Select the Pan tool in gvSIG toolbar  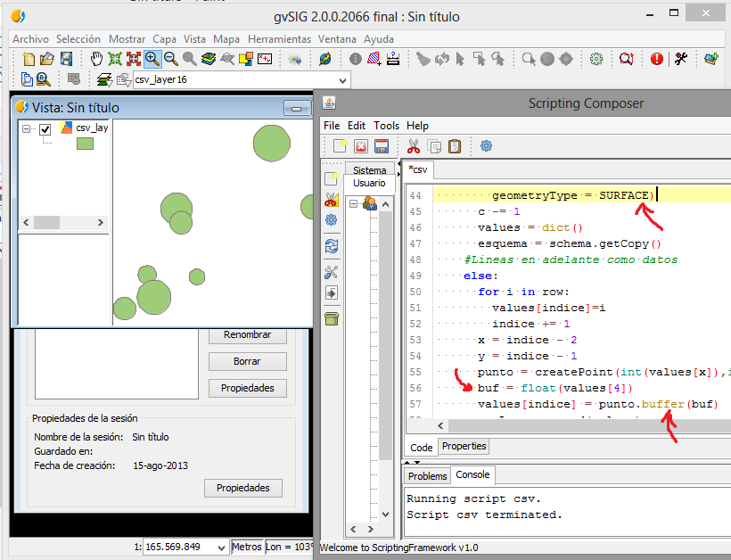(x=95, y=59)
